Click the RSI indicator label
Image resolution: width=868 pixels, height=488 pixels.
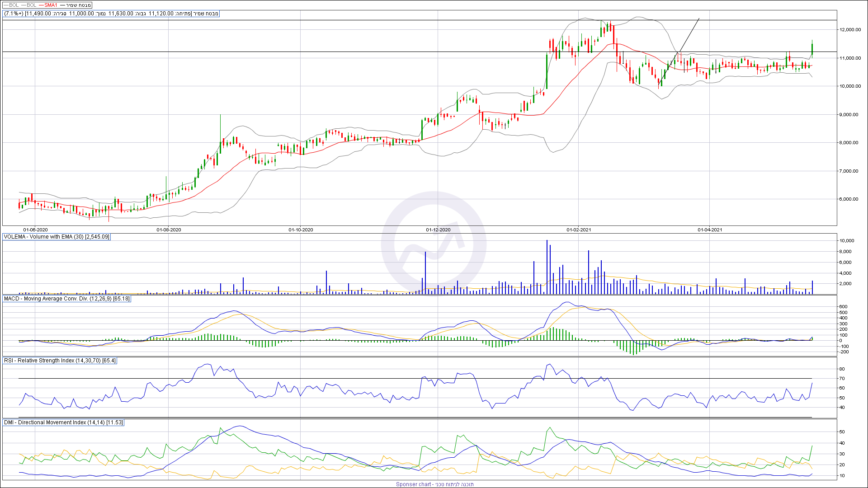pyautogui.click(x=60, y=361)
